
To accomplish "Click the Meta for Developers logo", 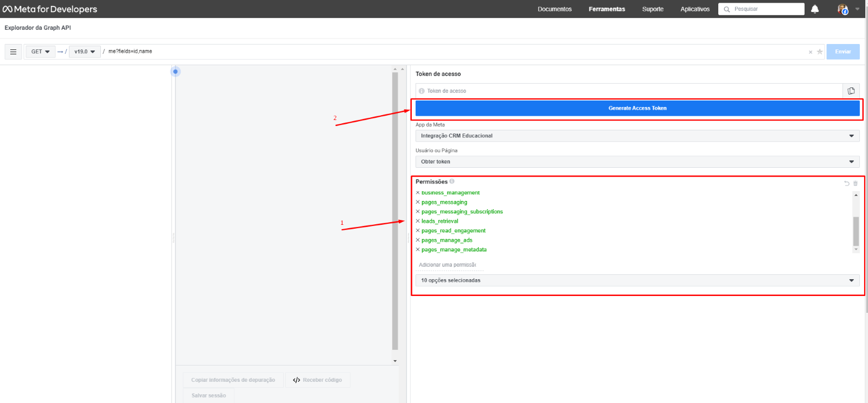I will [x=50, y=9].
